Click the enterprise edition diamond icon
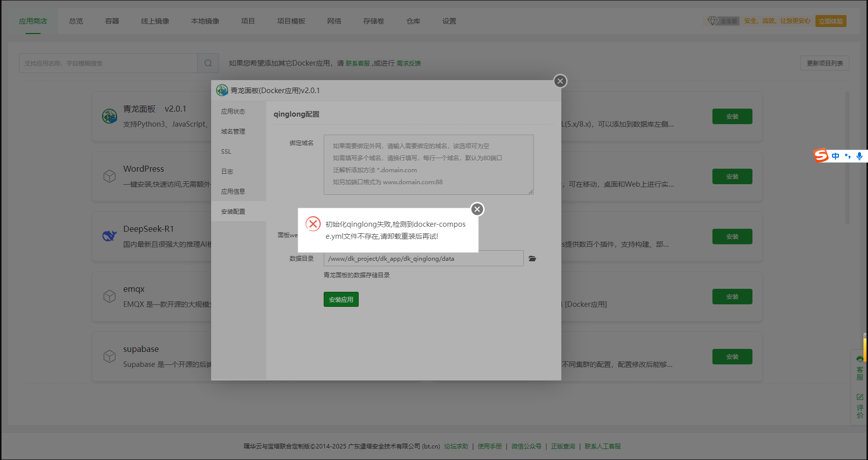The width and height of the screenshot is (868, 460). pos(712,21)
